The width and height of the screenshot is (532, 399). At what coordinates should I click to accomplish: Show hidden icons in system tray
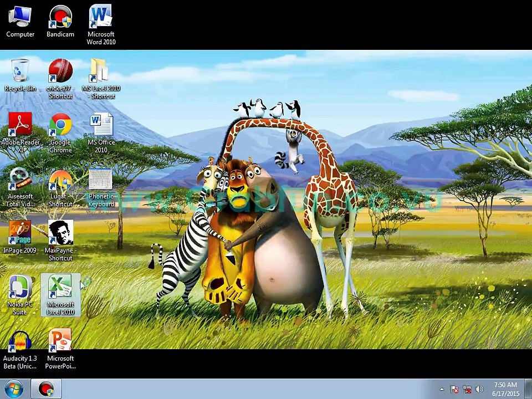[x=442, y=390]
